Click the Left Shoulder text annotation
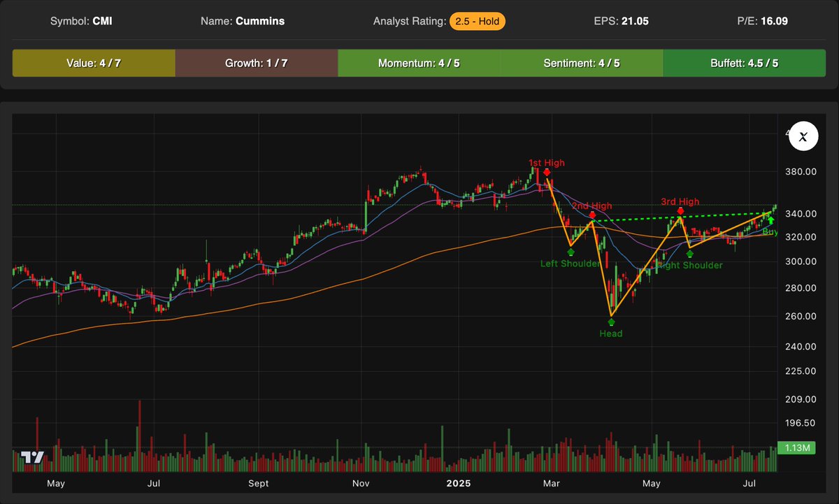839x504 pixels. coord(571,264)
